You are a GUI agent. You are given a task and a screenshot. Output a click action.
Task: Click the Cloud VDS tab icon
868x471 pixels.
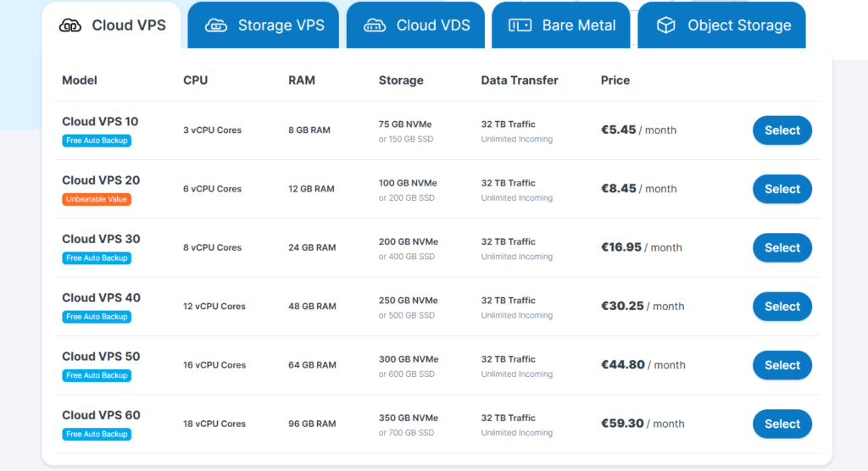(x=375, y=25)
